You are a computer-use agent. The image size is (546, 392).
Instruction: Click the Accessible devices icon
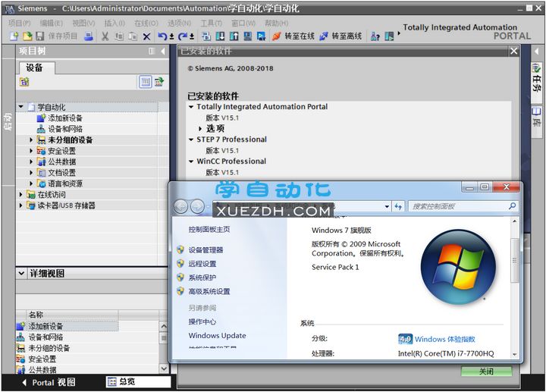tap(375, 36)
